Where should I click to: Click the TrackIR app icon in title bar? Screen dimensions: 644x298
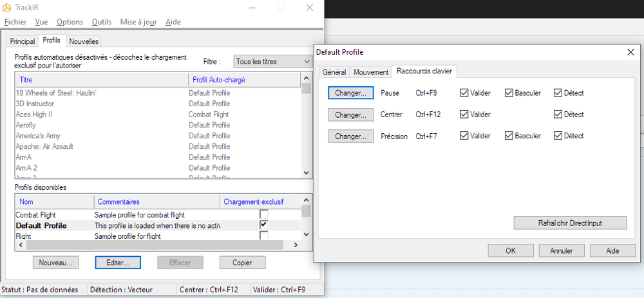[6, 8]
